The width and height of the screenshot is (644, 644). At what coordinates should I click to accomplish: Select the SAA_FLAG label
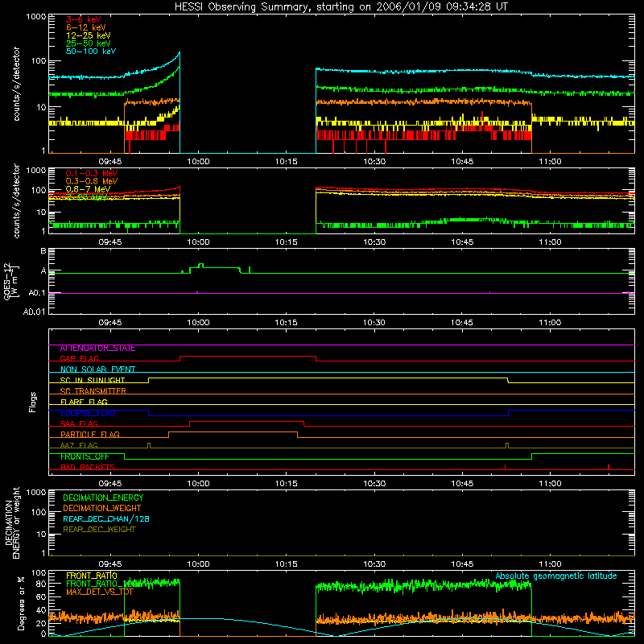point(79,423)
